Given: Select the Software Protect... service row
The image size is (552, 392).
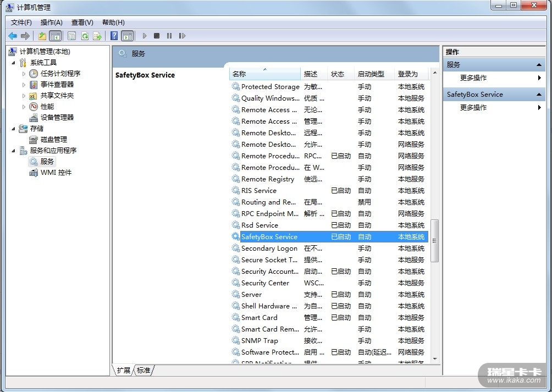Looking at the screenshot, I should [x=329, y=352].
